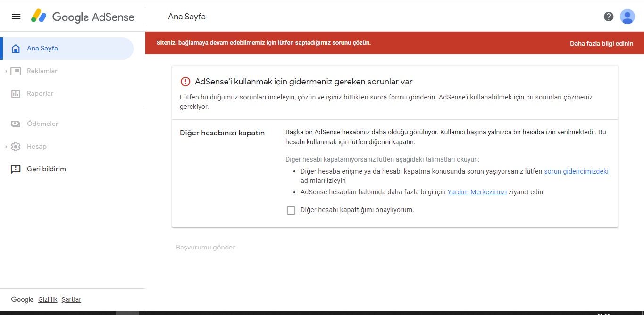Open the help question mark icon

[609, 17]
